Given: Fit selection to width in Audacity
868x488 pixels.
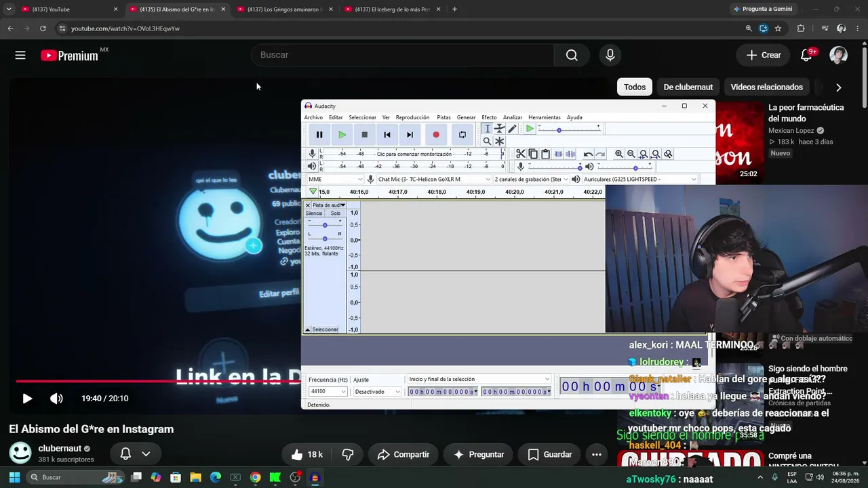Looking at the screenshot, I should pos(644,154).
